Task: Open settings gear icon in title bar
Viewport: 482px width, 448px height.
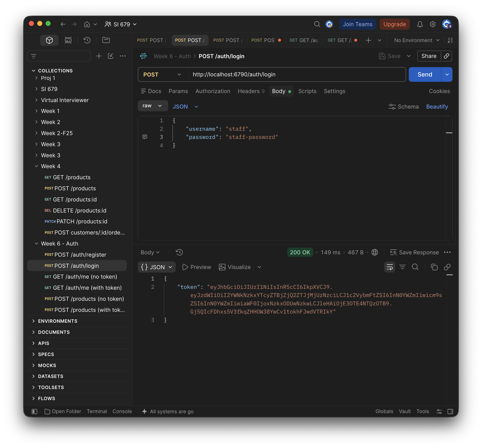Action: tap(433, 24)
